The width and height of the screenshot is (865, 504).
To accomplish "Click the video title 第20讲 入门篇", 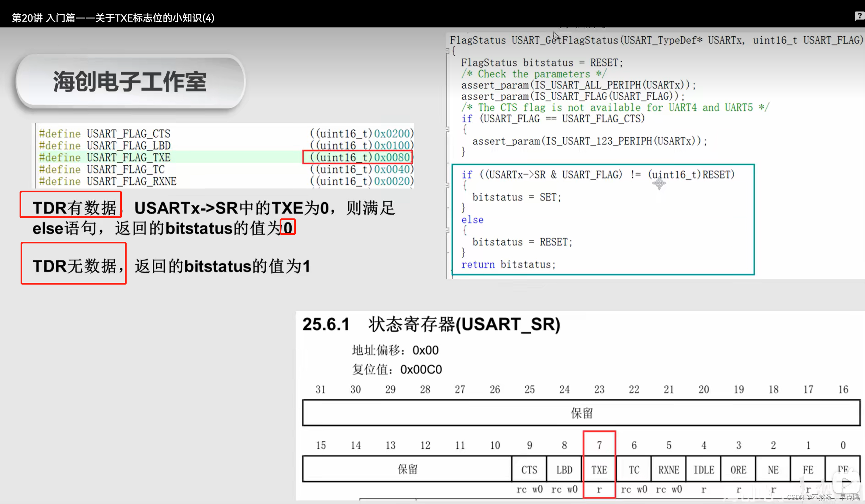I will tap(113, 18).
